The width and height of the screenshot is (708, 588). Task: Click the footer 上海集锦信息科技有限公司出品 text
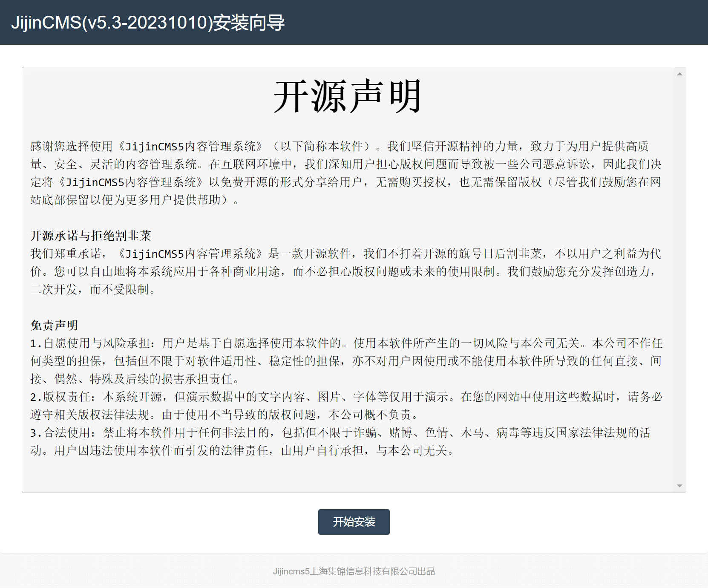(x=354, y=571)
